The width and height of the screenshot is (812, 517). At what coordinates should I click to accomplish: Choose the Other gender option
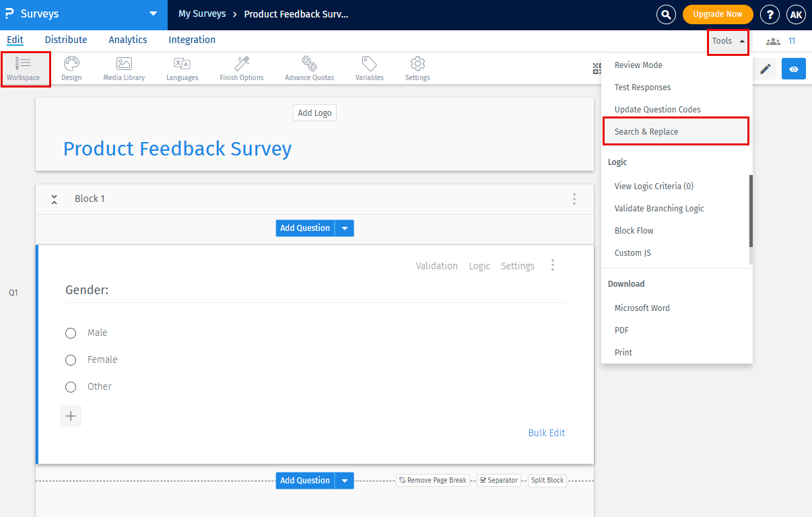pyautogui.click(x=71, y=386)
